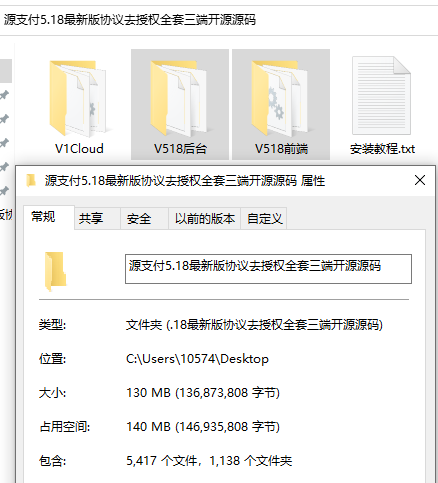
Task: Select the V1Cloud folder icon
Action: coord(79,98)
